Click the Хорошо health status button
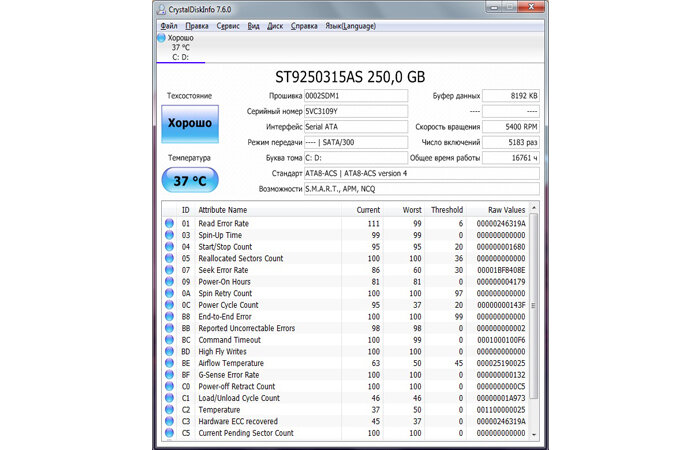 coord(190,124)
